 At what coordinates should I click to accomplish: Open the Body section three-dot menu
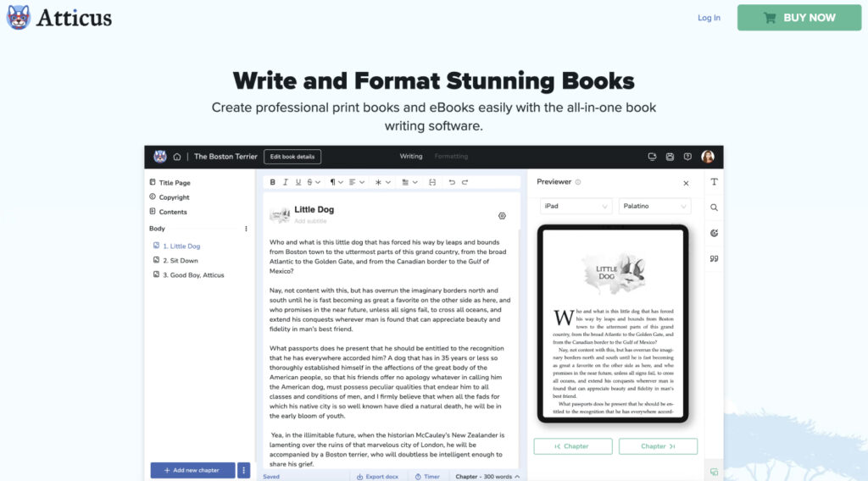[246, 229]
